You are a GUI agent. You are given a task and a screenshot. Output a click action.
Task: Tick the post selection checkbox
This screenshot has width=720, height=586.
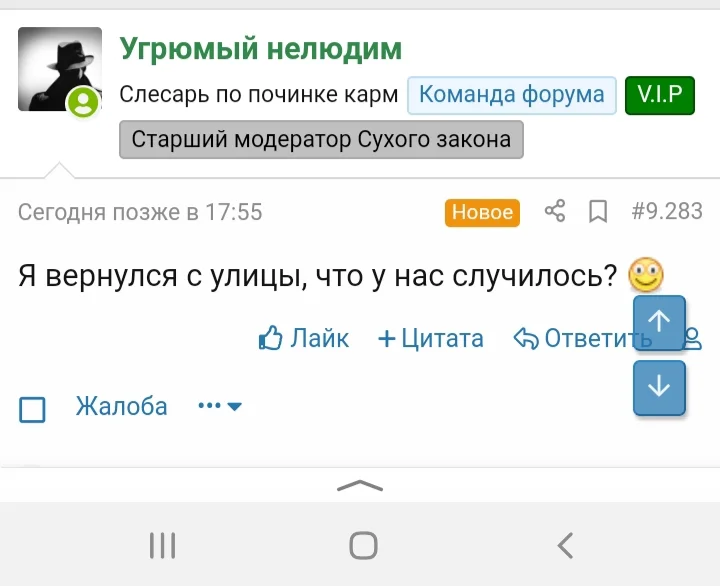pyautogui.click(x=33, y=409)
